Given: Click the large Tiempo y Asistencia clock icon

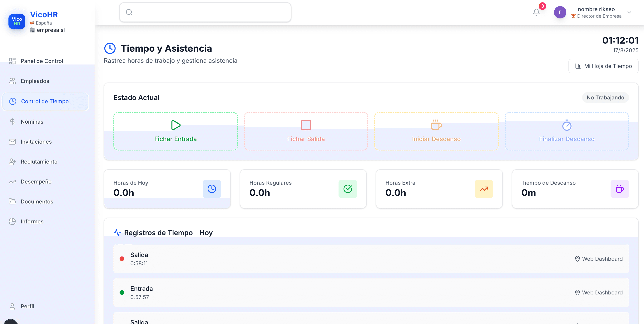Looking at the screenshot, I should tap(110, 48).
